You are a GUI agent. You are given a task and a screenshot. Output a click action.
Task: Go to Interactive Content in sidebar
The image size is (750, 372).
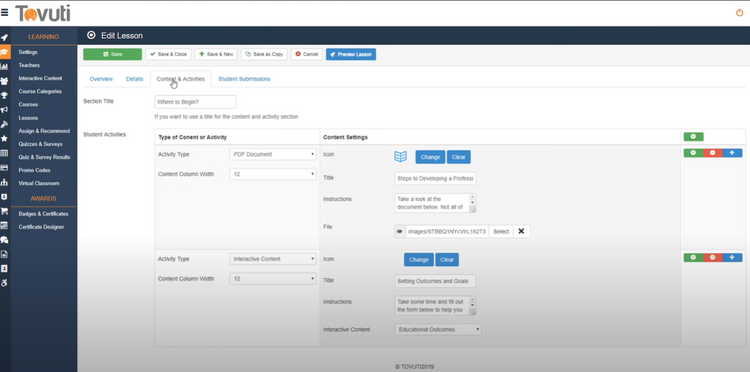coord(40,78)
